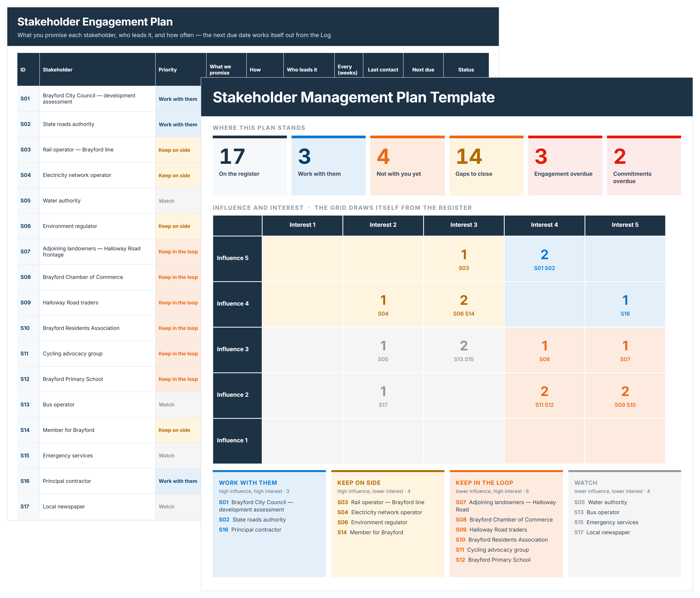The image size is (700, 598).
Task: Click the '3 Work with them' summary card
Action: pyautogui.click(x=328, y=166)
